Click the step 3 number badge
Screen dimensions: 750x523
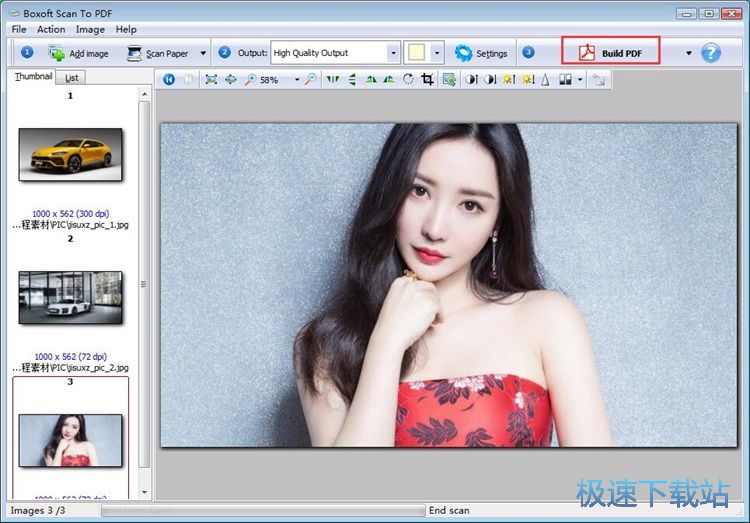pyautogui.click(x=528, y=52)
